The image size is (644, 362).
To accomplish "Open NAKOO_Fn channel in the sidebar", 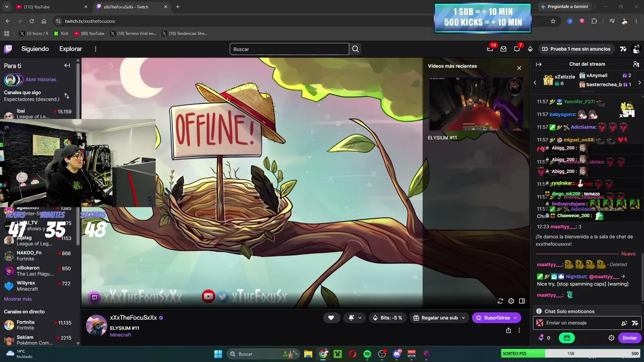I will [x=38, y=256].
